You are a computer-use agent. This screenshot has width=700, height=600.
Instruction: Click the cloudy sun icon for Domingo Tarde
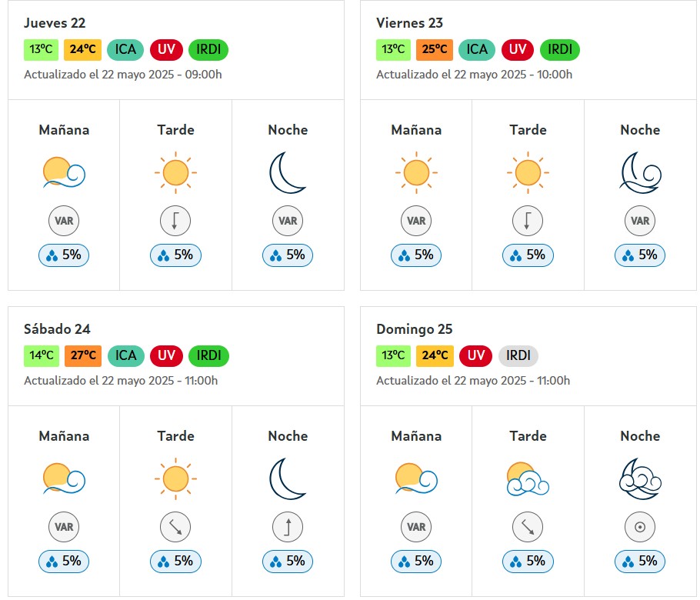point(528,478)
